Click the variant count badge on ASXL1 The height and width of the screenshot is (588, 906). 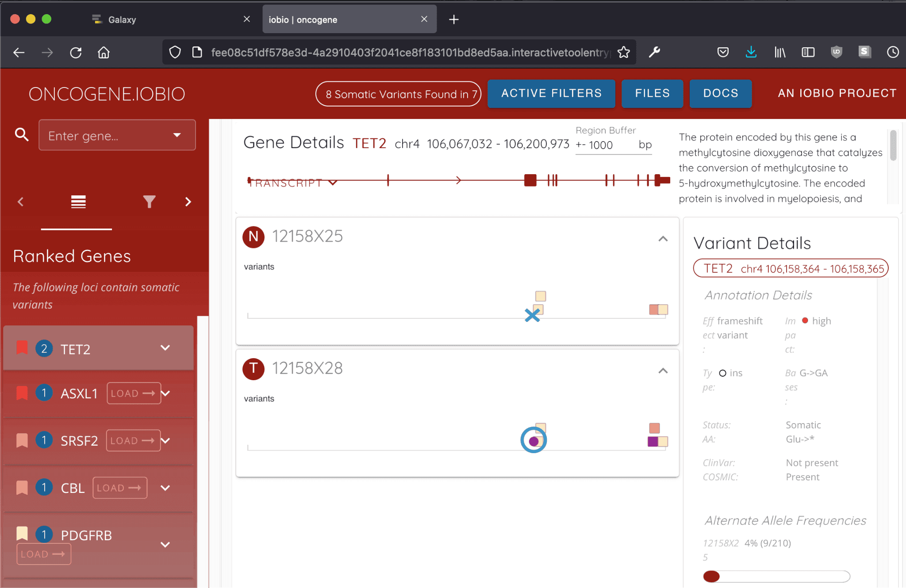click(x=44, y=393)
